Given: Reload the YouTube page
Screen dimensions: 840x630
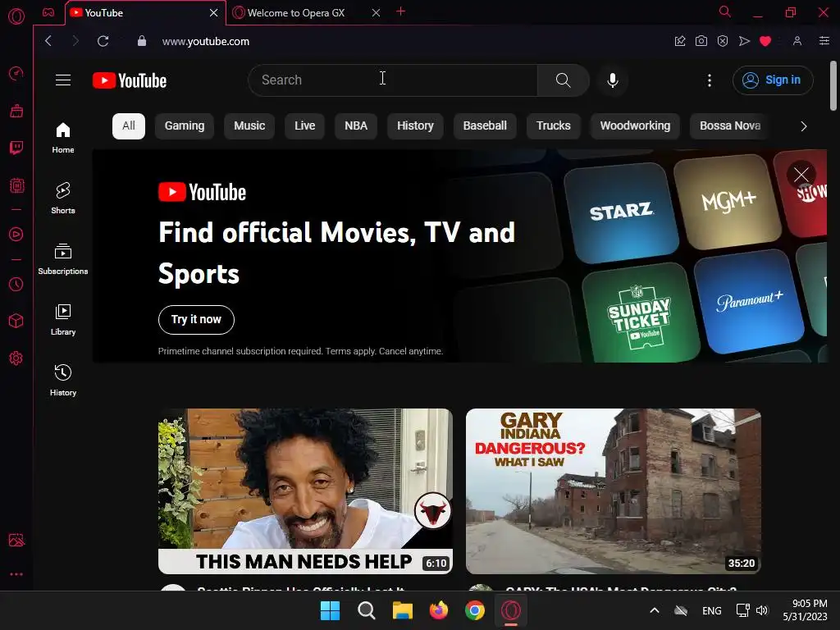Looking at the screenshot, I should (103, 41).
